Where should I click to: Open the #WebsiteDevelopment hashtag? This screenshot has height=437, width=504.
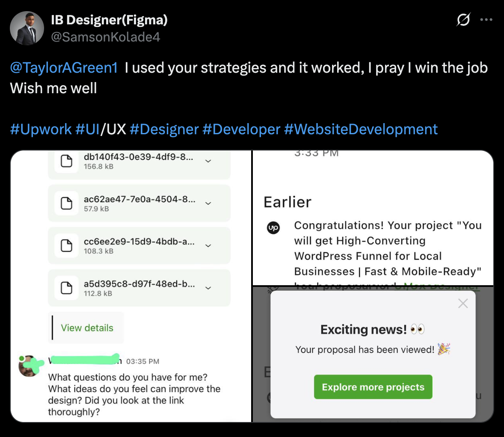(x=361, y=129)
